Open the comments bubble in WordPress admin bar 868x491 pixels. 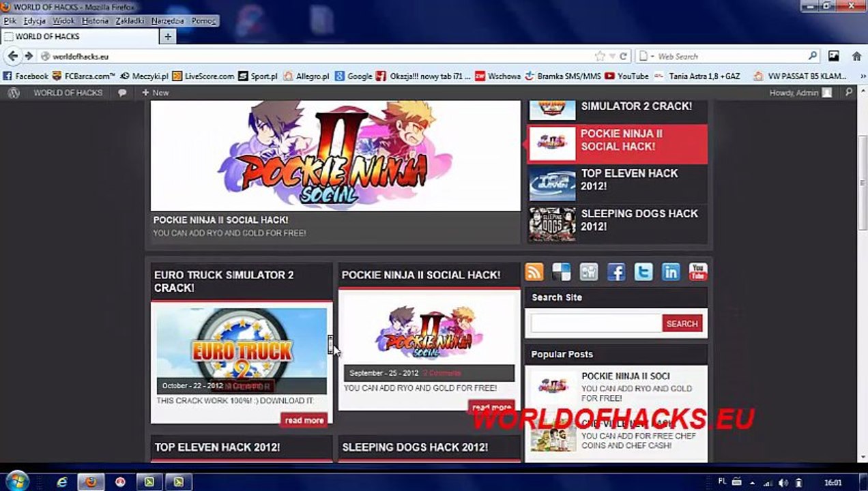pos(122,93)
